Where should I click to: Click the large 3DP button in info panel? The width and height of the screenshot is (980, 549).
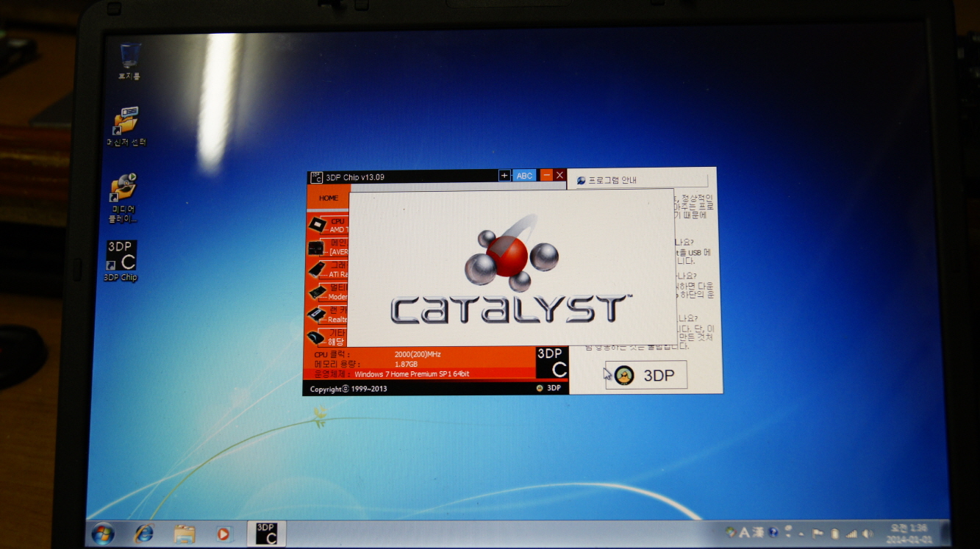[x=646, y=376]
